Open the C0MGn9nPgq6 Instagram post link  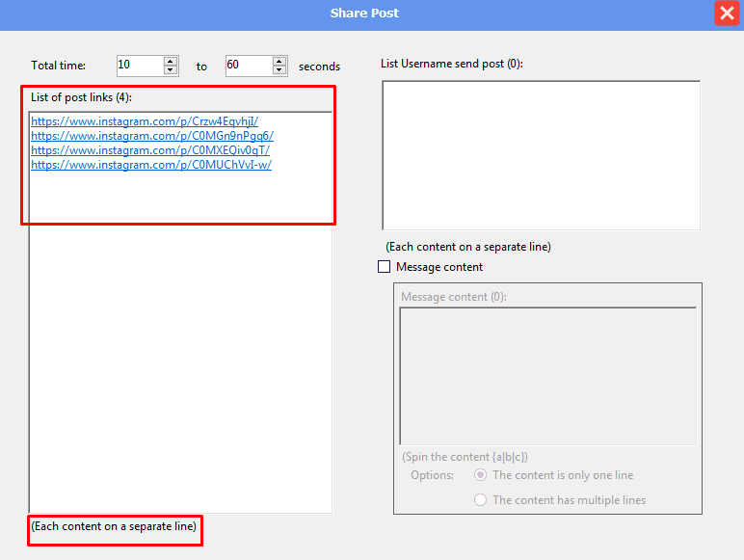(151, 136)
